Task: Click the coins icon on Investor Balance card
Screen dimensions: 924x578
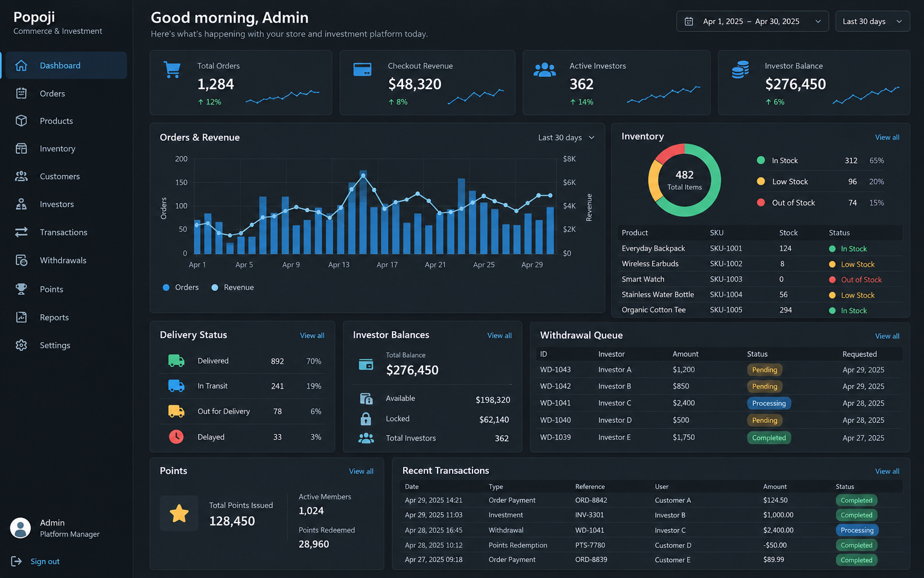Action: pyautogui.click(x=740, y=70)
